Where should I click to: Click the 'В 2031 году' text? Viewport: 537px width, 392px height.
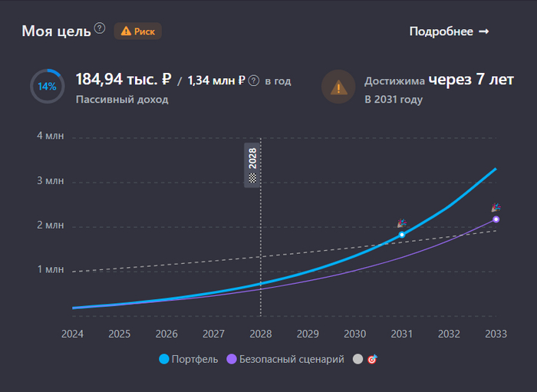pyautogui.click(x=394, y=100)
